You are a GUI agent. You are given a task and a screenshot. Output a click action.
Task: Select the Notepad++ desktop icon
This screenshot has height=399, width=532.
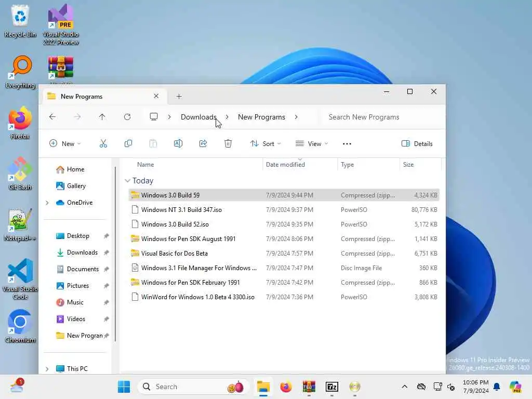[x=20, y=225]
